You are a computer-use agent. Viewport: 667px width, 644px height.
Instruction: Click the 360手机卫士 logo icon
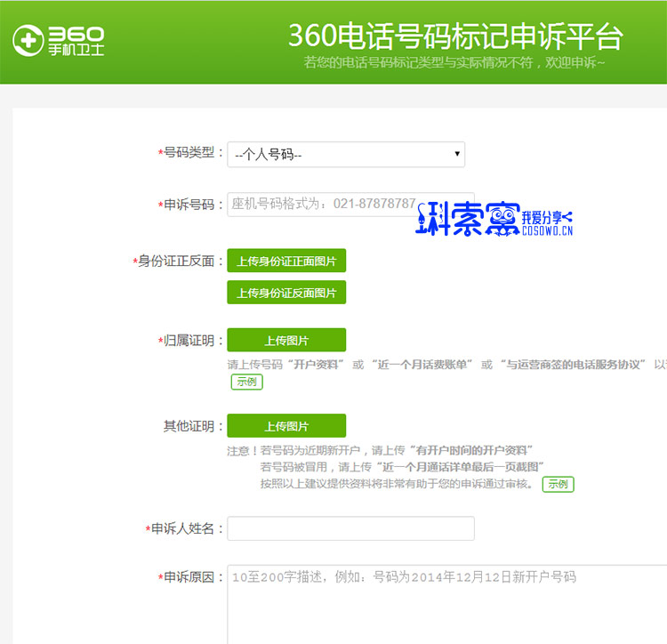click(x=59, y=40)
